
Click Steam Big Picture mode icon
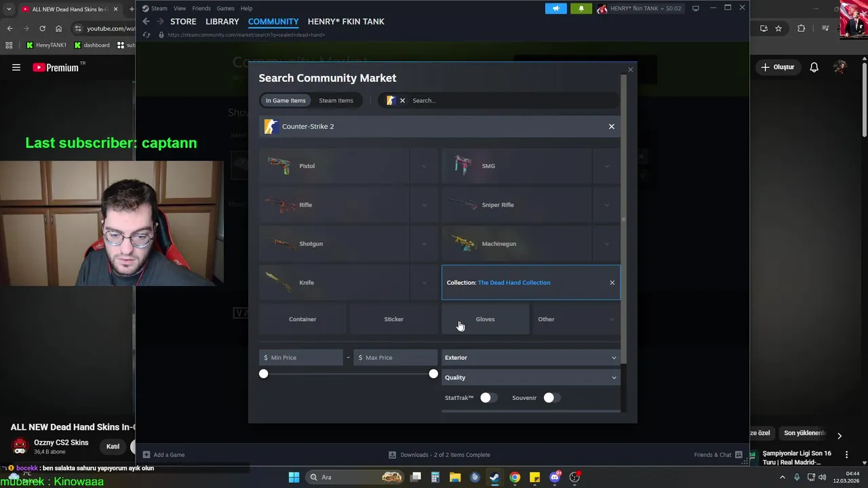[695, 8]
